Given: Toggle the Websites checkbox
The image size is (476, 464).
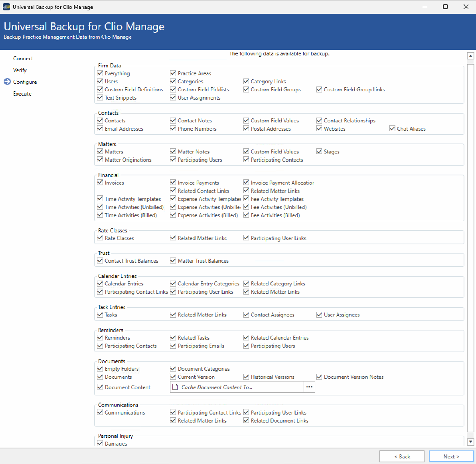Looking at the screenshot, I should 319,128.
